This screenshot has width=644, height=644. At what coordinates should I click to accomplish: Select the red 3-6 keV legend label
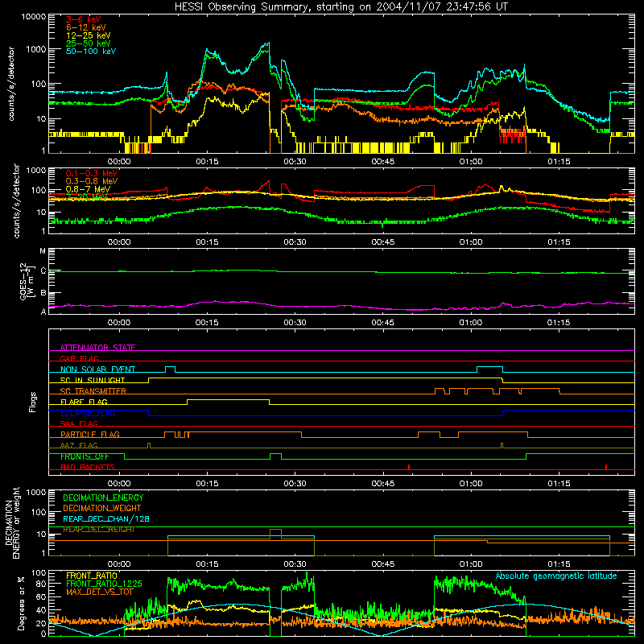coord(84,19)
